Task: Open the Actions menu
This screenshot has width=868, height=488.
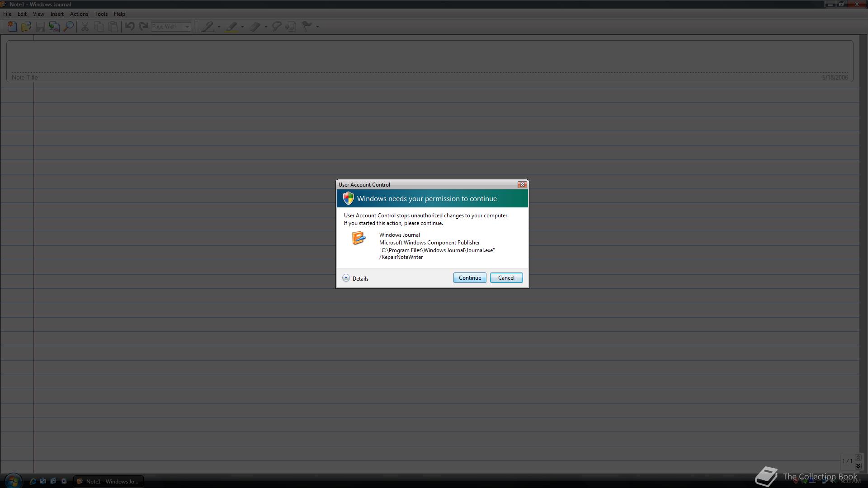Action: click(x=79, y=14)
